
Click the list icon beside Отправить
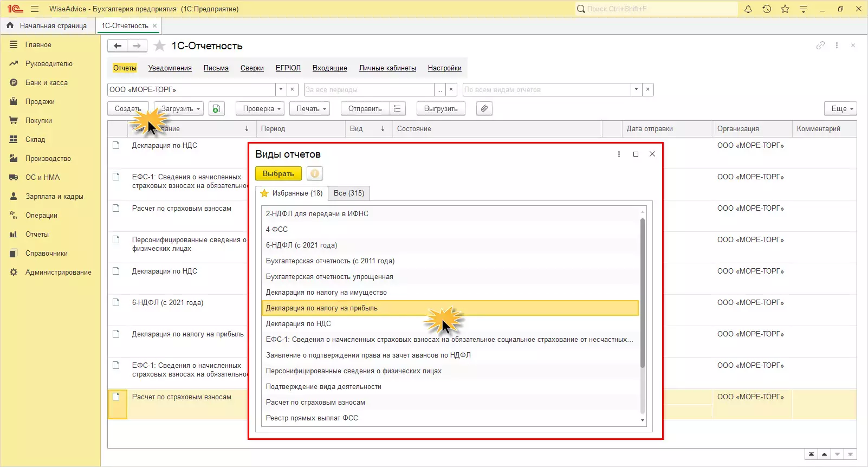tap(397, 109)
